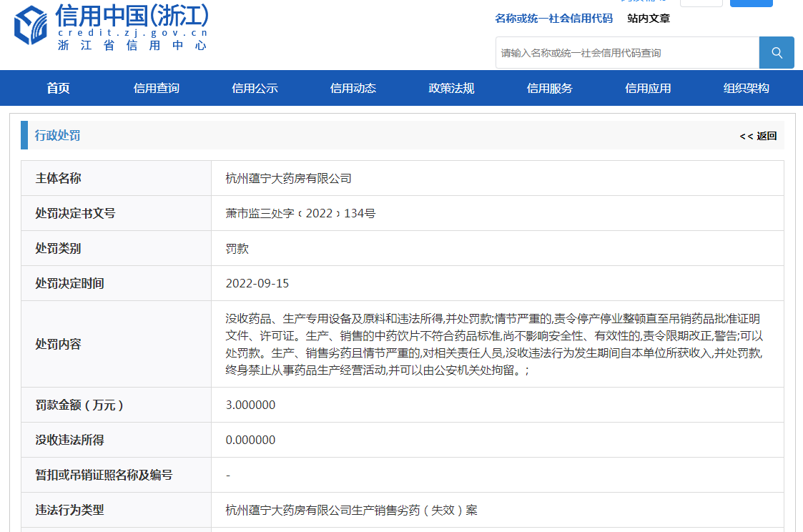Select the confiscated amount 0.000000

(250, 440)
